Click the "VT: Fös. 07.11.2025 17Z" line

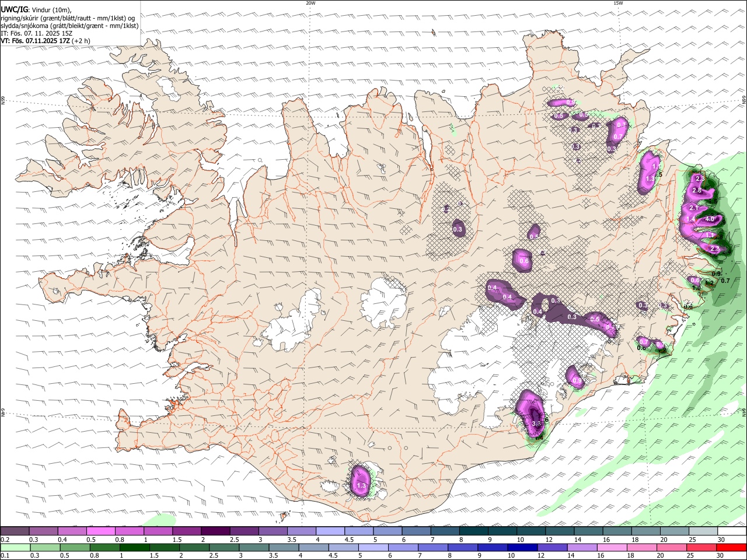pos(45,41)
